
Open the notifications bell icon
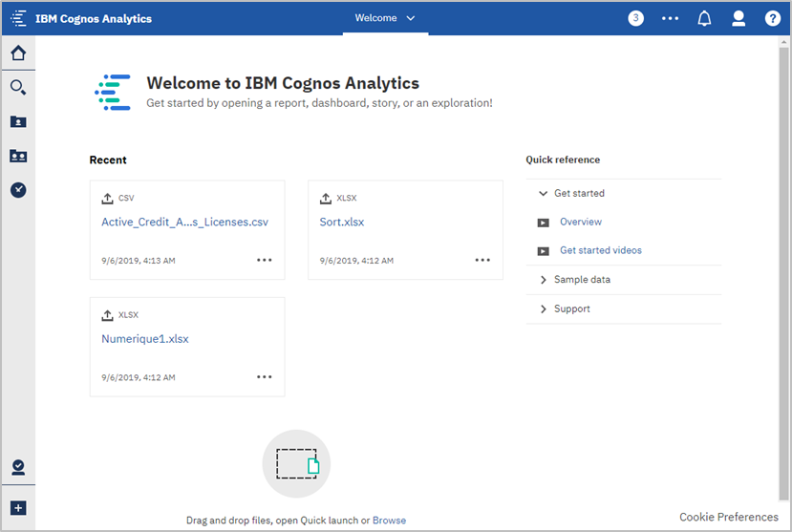pyautogui.click(x=704, y=18)
